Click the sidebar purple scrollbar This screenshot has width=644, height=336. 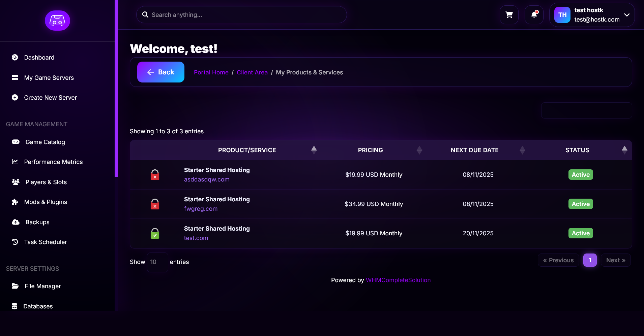pyautogui.click(x=116, y=88)
